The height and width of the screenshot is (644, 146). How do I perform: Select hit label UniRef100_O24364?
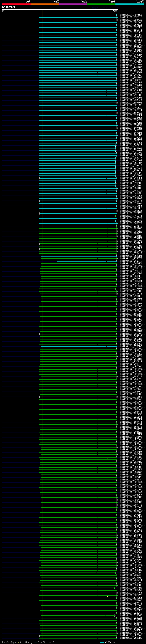131,72
